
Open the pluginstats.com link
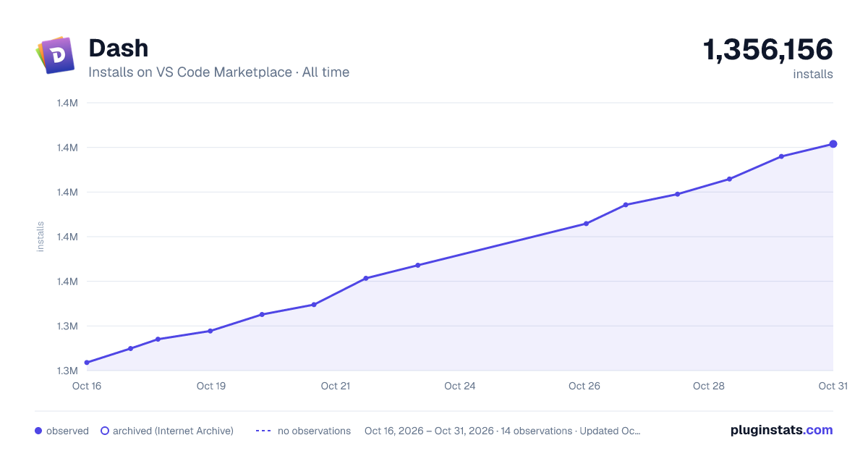click(x=782, y=430)
